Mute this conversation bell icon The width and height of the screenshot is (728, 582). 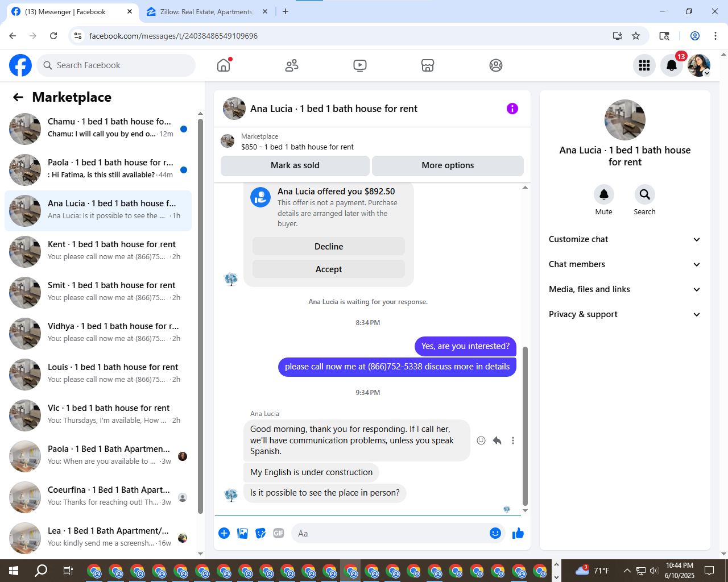point(604,194)
